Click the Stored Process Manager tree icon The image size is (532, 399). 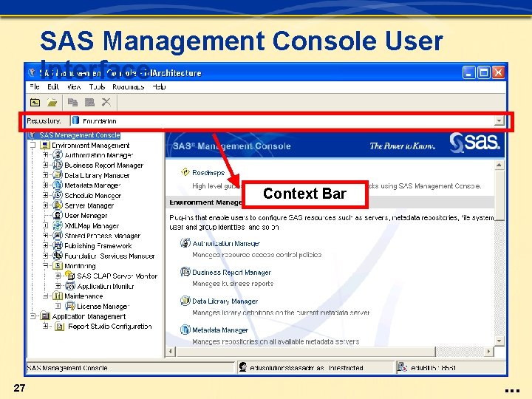point(58,236)
